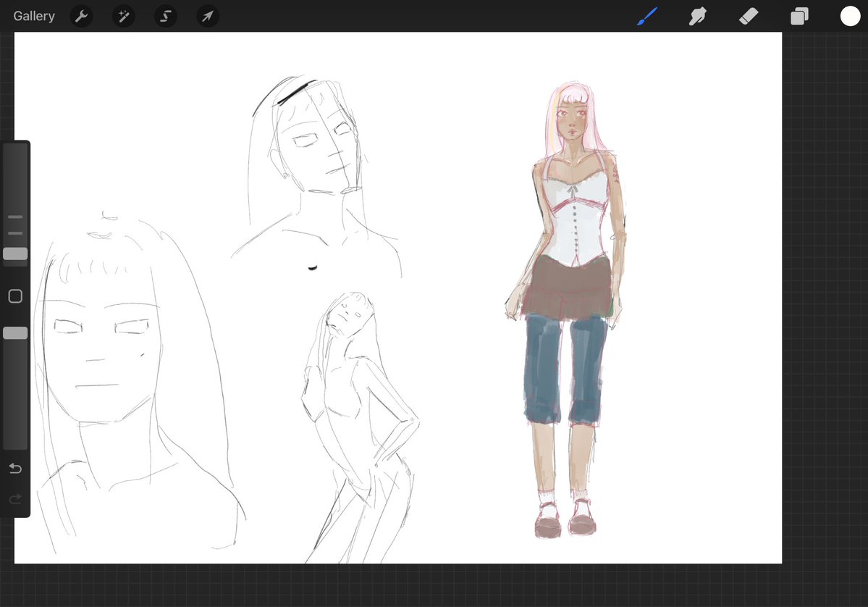Open the Adjustments magic wand menu
Image resolution: width=868 pixels, height=607 pixels.
pyautogui.click(x=124, y=16)
